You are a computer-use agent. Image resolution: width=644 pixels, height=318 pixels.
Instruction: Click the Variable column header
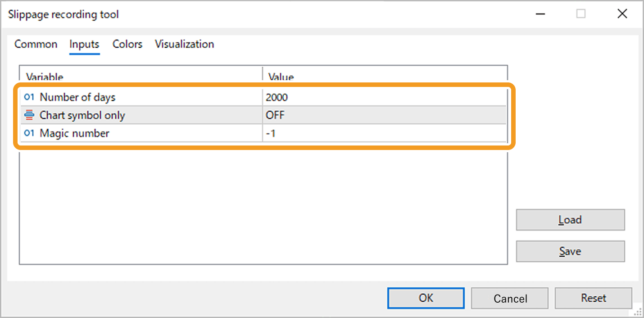point(45,77)
